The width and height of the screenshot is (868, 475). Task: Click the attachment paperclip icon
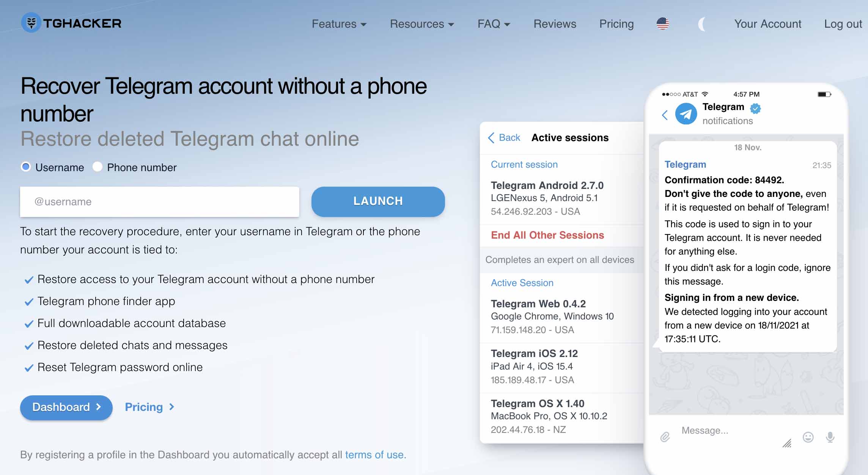click(x=666, y=433)
